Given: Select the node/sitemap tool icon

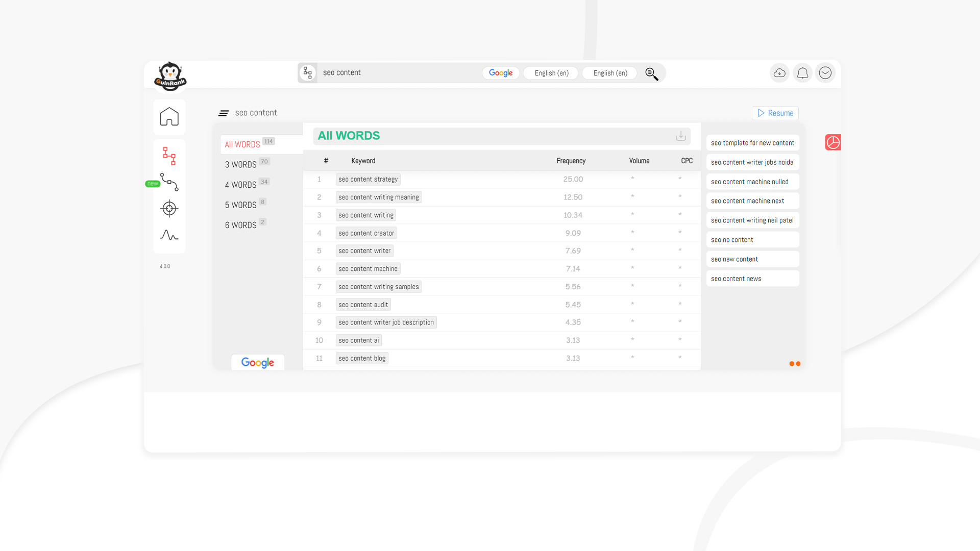Looking at the screenshot, I should tap(169, 156).
